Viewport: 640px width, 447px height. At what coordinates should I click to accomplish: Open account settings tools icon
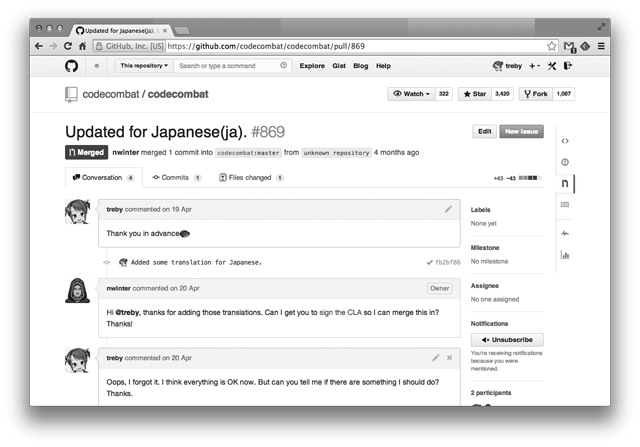click(x=552, y=66)
